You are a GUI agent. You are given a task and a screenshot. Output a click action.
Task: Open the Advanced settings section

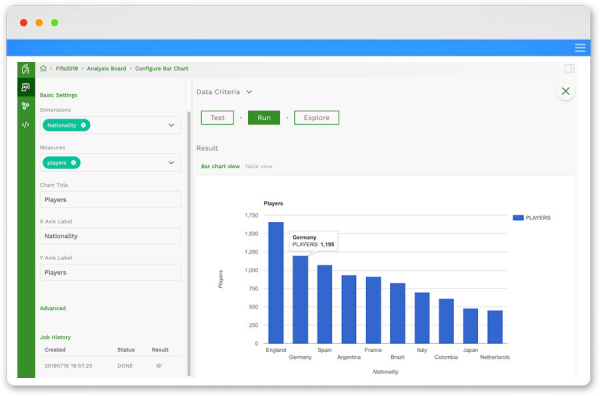tap(53, 308)
